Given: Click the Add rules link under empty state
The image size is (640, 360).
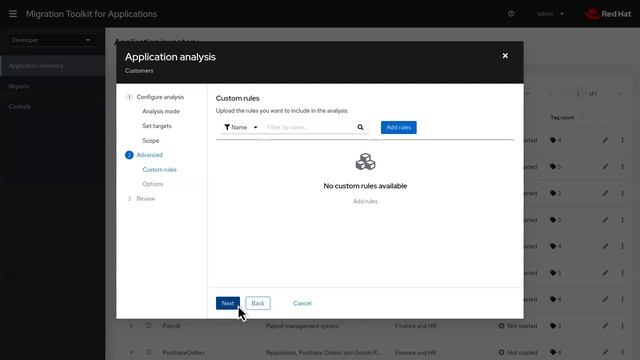Looking at the screenshot, I should click(365, 202).
